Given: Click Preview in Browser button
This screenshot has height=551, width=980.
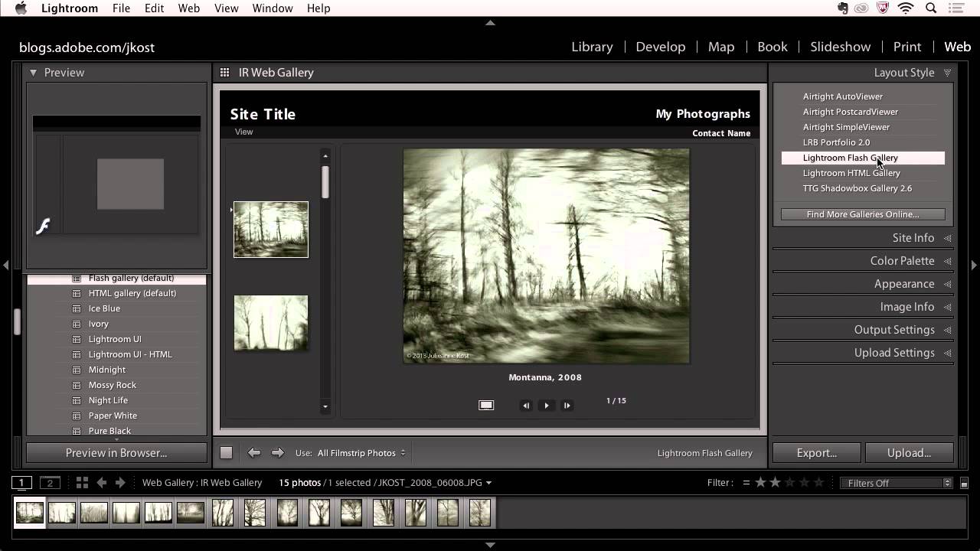Looking at the screenshot, I should click(x=116, y=453).
